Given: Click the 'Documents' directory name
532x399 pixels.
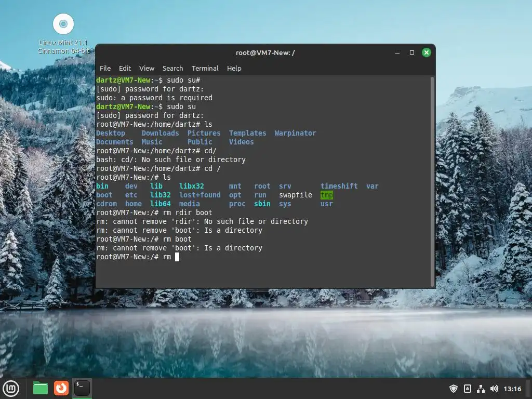Looking at the screenshot, I should coord(115,142).
